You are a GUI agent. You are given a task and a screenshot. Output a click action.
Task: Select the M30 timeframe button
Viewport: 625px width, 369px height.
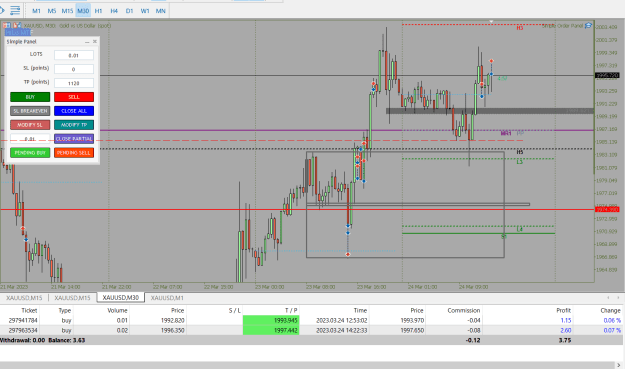[83, 11]
